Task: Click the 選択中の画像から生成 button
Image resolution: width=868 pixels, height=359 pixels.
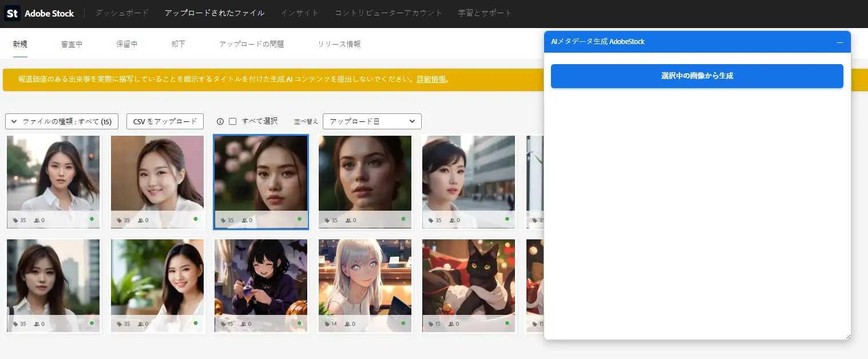Action: point(697,76)
